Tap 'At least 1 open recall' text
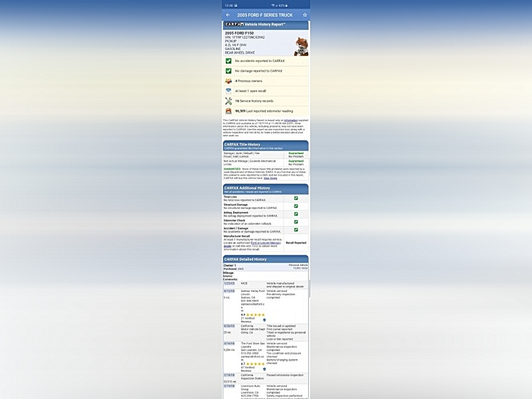532x399 pixels. pyautogui.click(x=251, y=91)
